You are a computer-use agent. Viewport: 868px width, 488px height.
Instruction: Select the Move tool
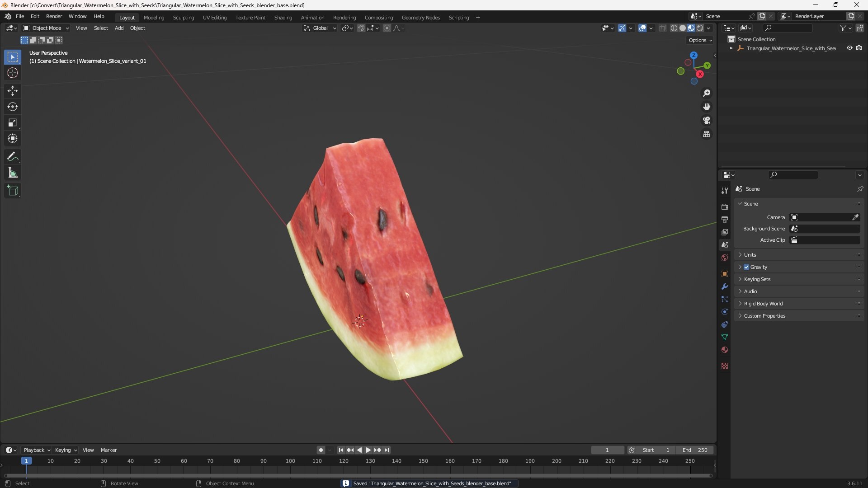coord(13,91)
